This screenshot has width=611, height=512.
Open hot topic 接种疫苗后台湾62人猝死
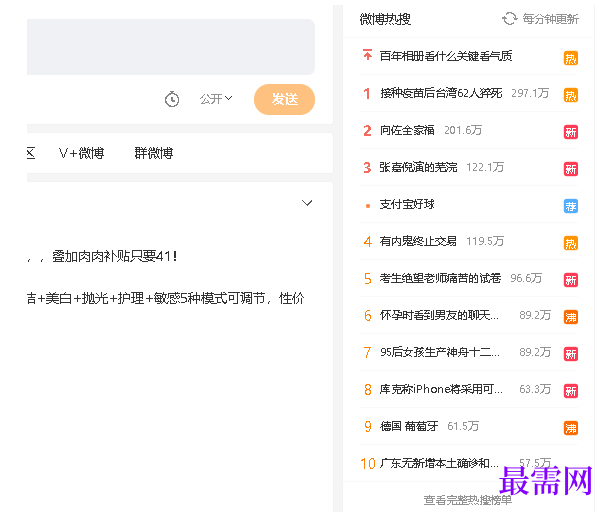coord(441,93)
